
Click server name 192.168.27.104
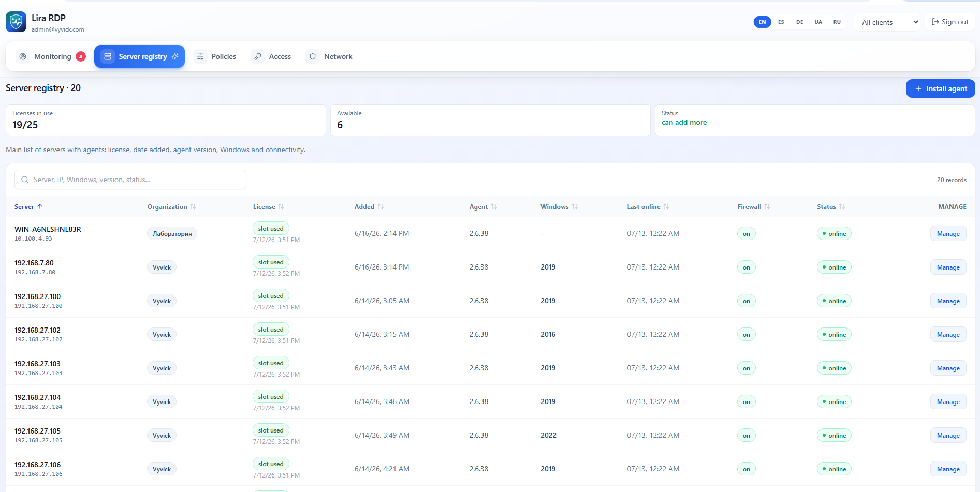point(37,397)
